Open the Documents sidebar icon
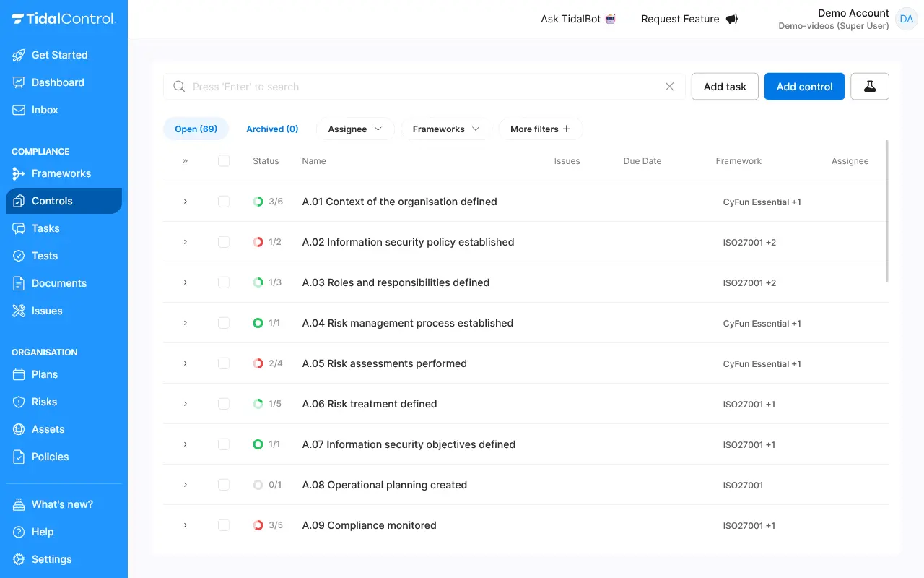The image size is (924, 578). pyautogui.click(x=19, y=283)
